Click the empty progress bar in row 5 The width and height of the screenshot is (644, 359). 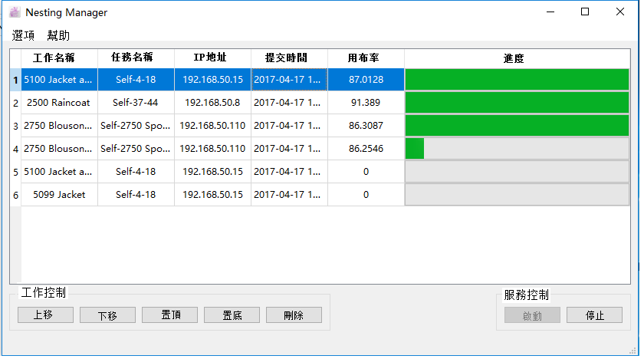(516, 172)
